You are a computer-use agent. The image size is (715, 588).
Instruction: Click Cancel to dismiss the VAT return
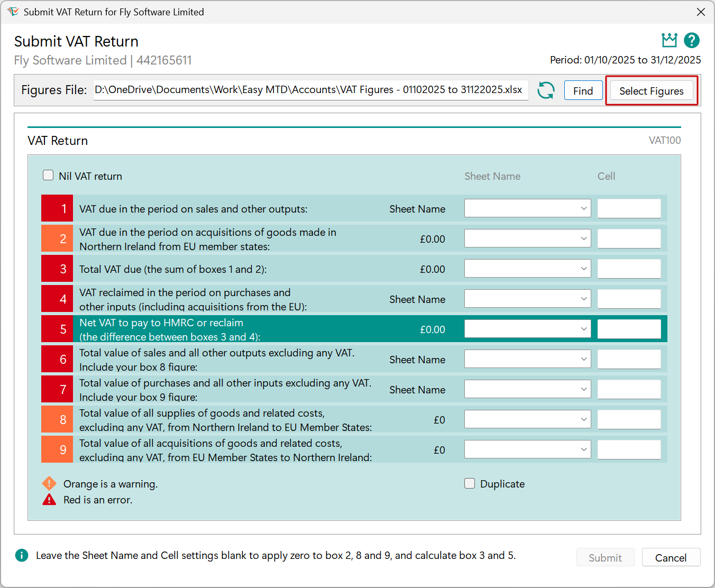click(x=671, y=557)
